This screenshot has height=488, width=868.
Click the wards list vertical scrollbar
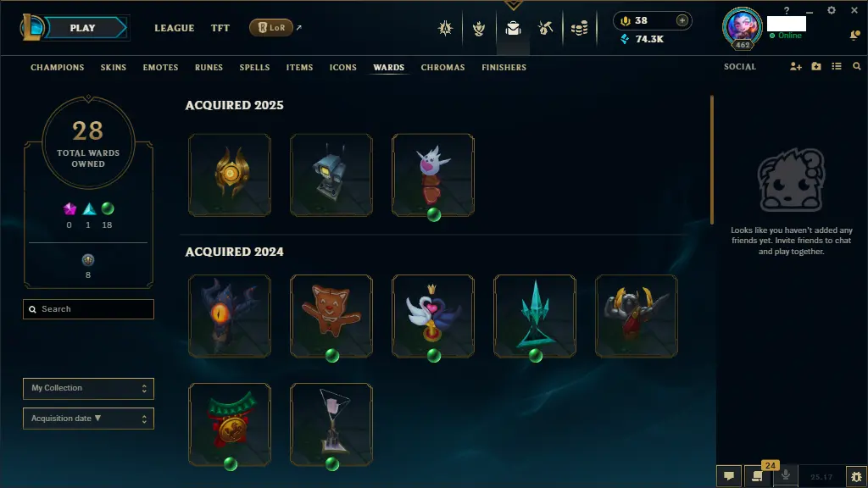(712, 160)
